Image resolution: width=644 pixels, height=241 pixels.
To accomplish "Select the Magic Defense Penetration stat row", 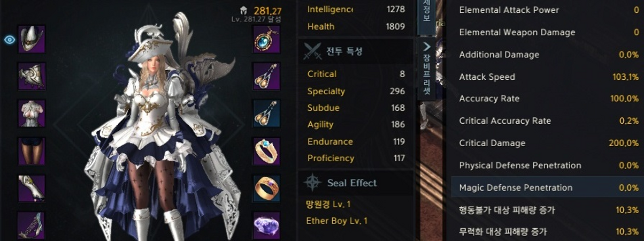I will 547,187.
